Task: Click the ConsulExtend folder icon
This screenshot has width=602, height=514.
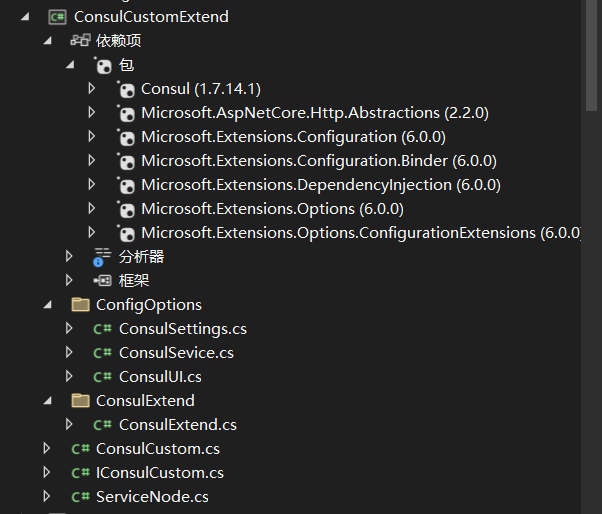Action: pyautogui.click(x=81, y=400)
